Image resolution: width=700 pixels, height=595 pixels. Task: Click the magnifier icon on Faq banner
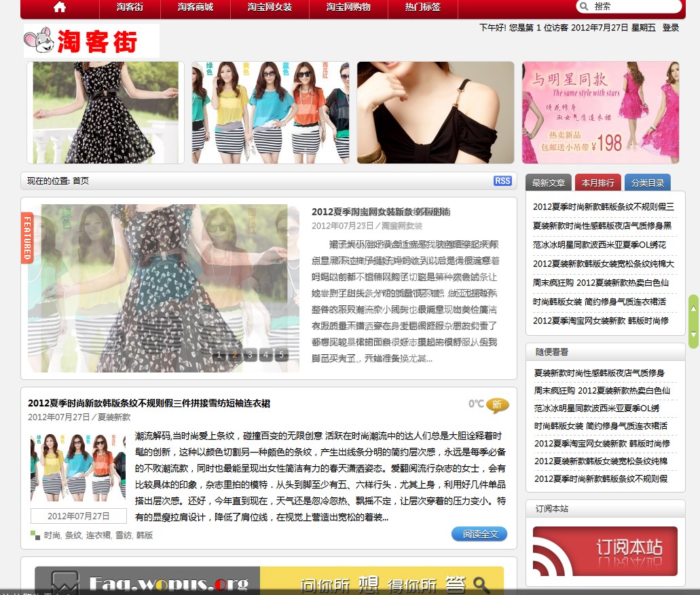(x=481, y=584)
